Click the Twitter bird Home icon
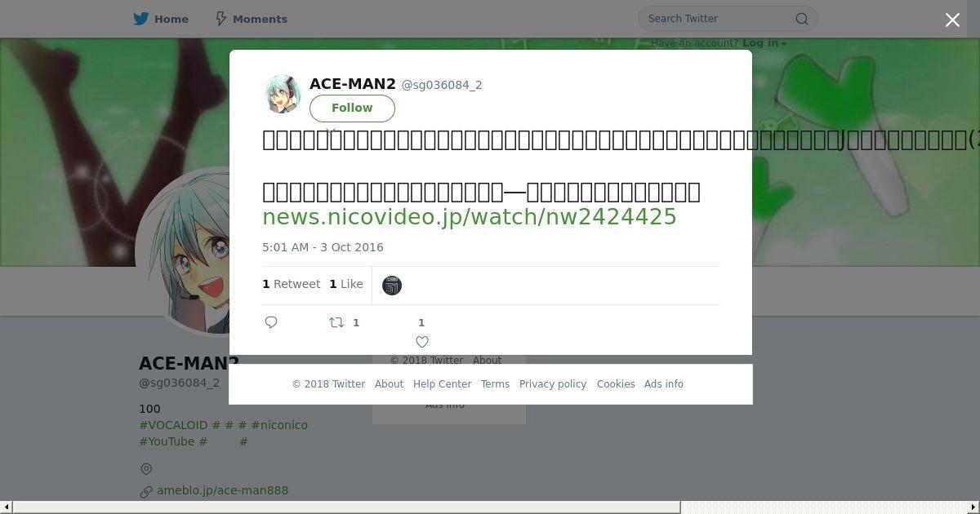The image size is (980, 514). point(141,19)
